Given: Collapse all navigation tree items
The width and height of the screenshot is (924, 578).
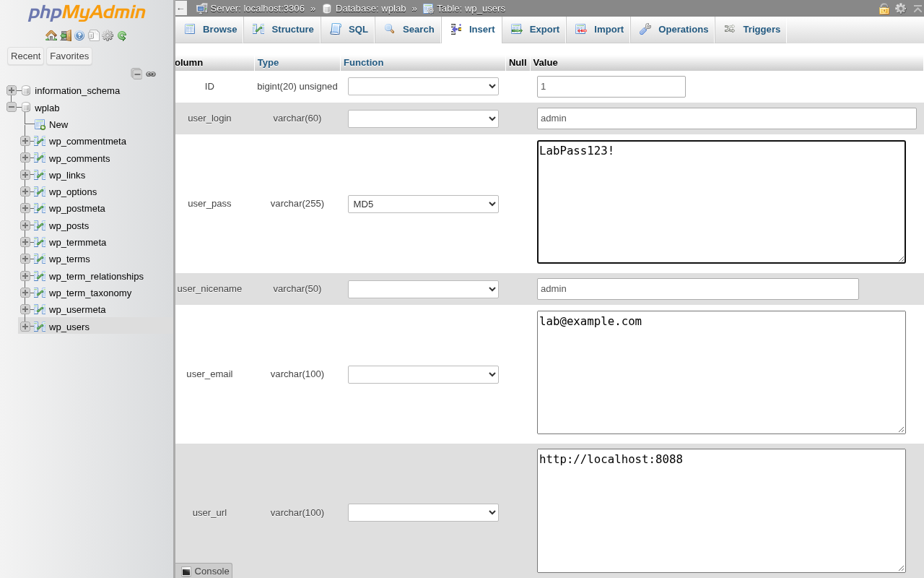Looking at the screenshot, I should (136, 74).
